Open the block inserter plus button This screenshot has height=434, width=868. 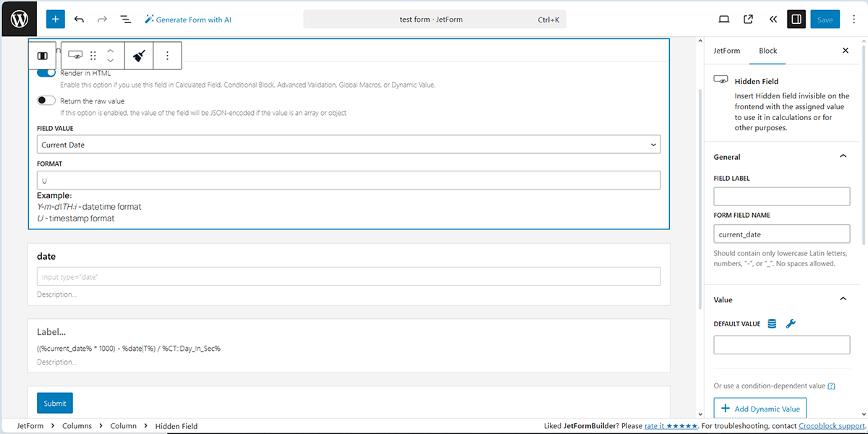(56, 20)
